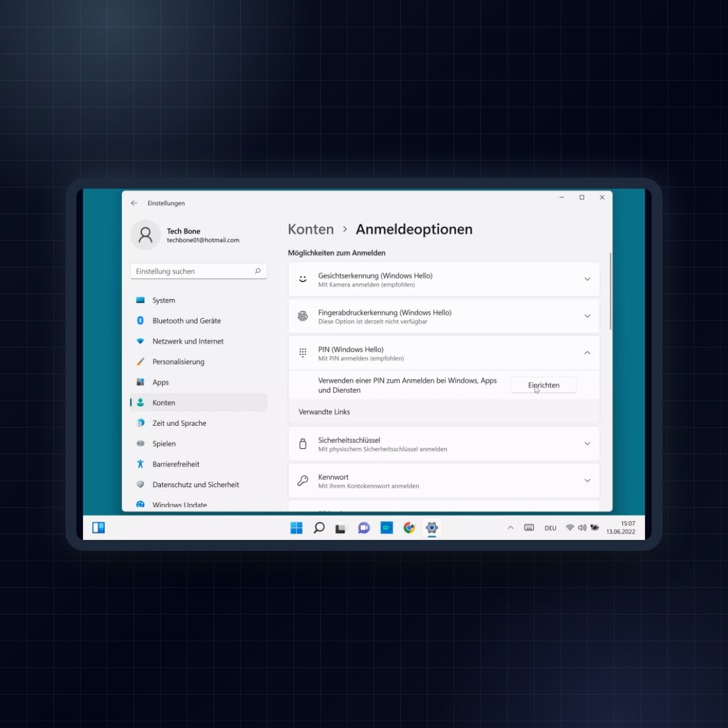728x728 pixels.
Task: Click the DEU language indicator
Action: click(550, 528)
